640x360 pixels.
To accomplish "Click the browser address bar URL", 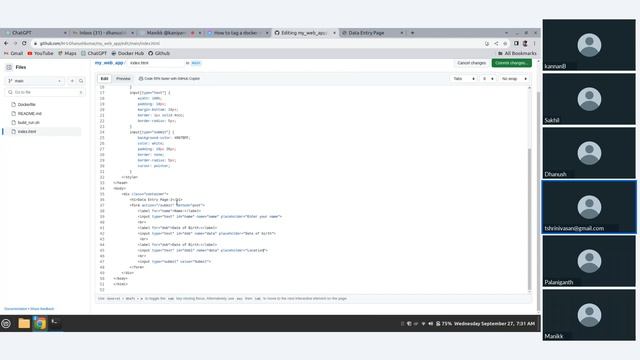I will pyautogui.click(x=100, y=43).
